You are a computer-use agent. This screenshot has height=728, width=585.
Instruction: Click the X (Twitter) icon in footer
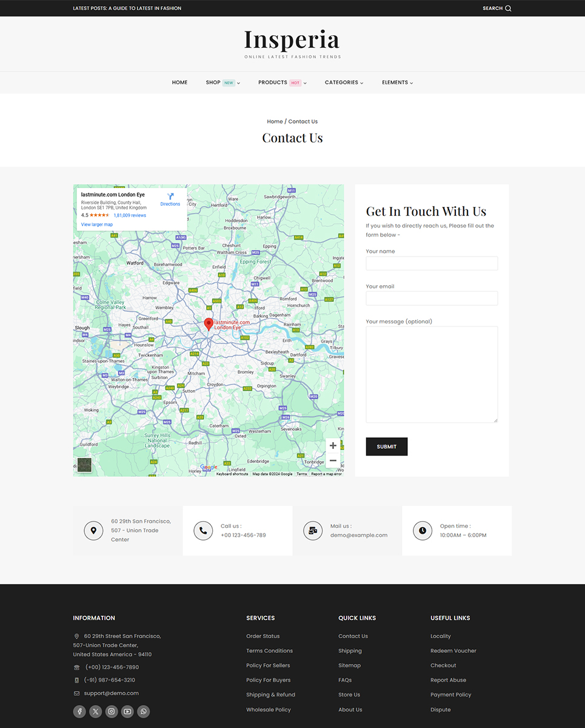tap(95, 711)
